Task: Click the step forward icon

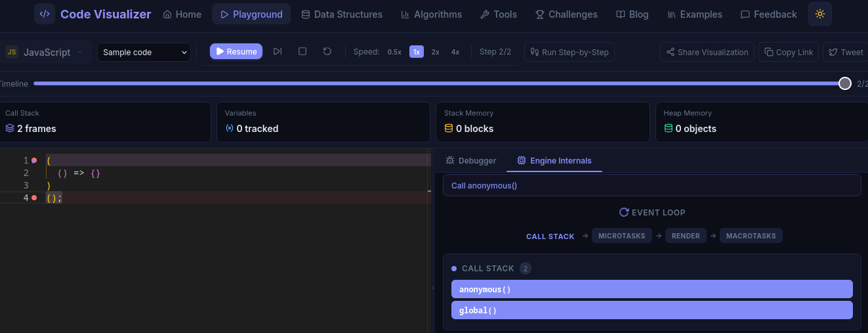Action: click(x=278, y=51)
